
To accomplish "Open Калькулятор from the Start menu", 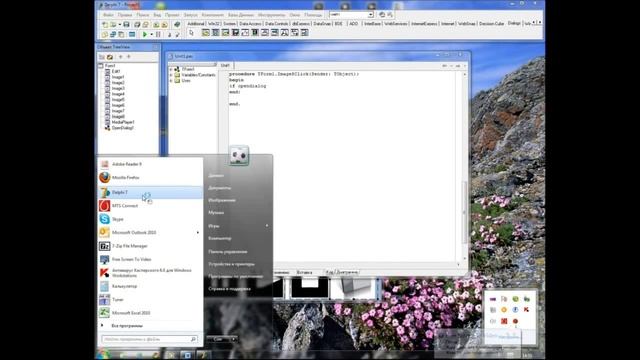I will tap(150, 286).
